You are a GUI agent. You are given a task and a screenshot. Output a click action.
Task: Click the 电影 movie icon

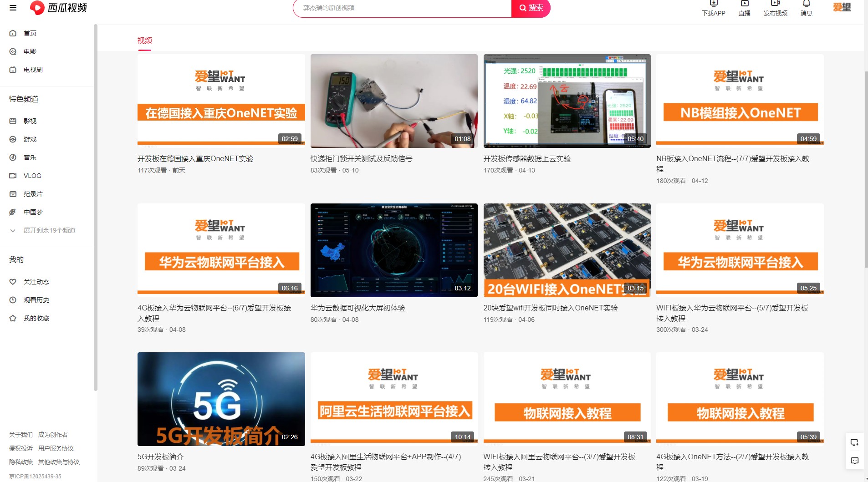[13, 51]
